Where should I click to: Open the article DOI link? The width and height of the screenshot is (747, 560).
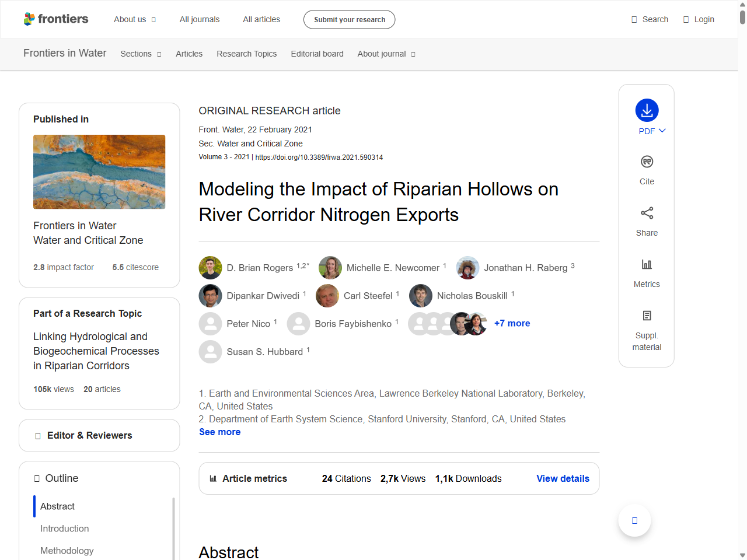(x=319, y=157)
